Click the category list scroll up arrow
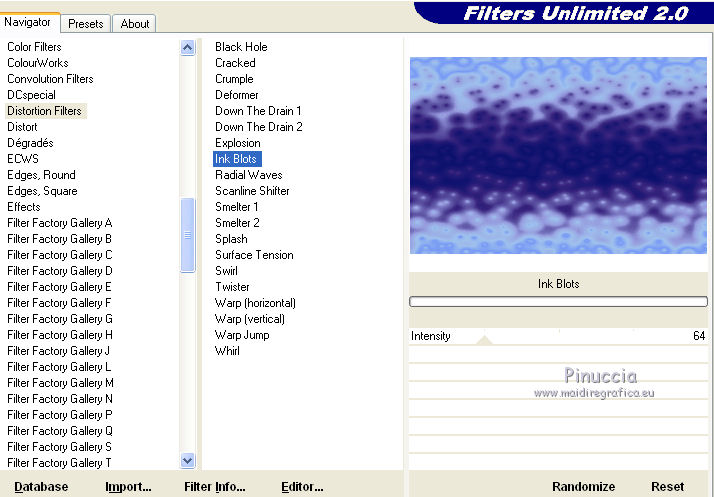The width and height of the screenshot is (714, 497). point(187,47)
